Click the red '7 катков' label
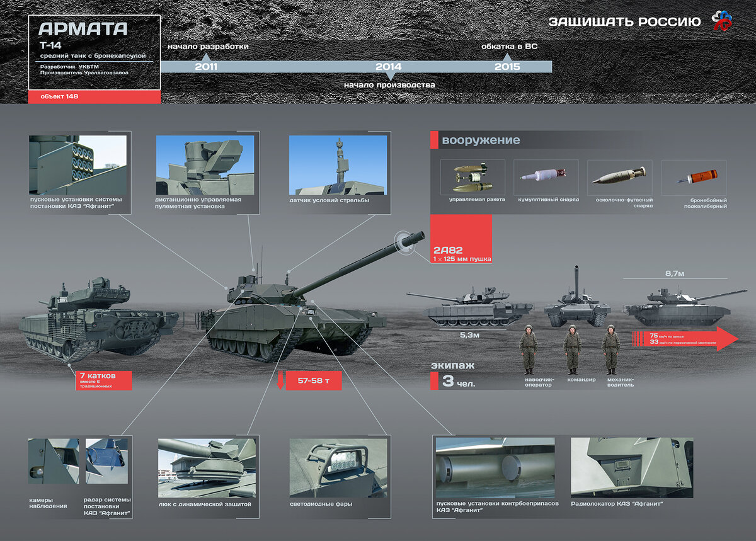 click(x=104, y=380)
